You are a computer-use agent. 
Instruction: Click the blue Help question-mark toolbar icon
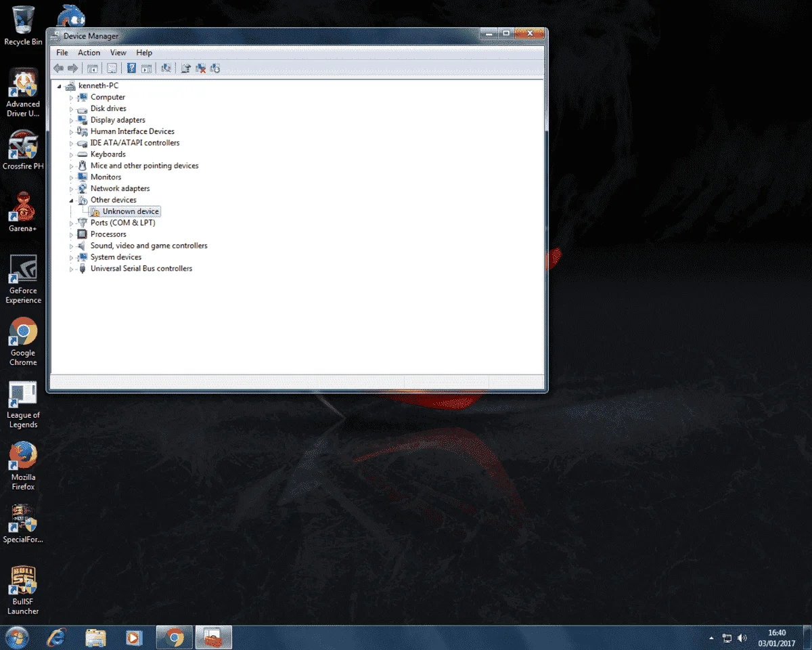pos(132,68)
